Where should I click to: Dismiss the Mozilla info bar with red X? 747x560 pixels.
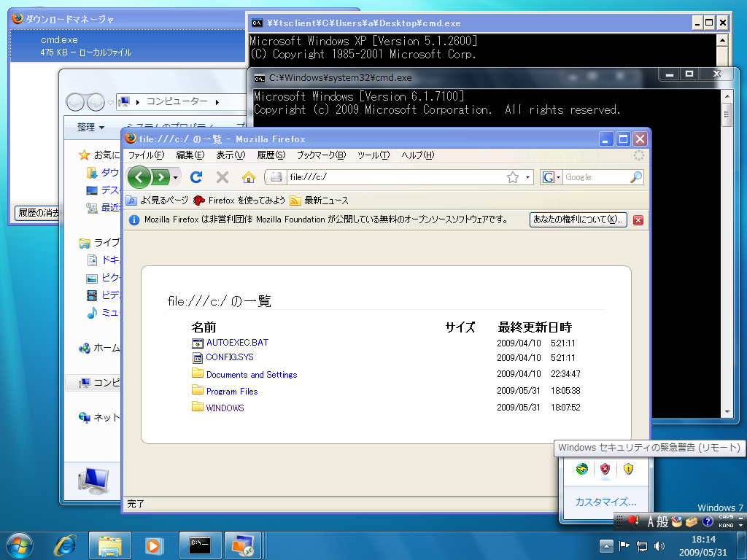[638, 220]
